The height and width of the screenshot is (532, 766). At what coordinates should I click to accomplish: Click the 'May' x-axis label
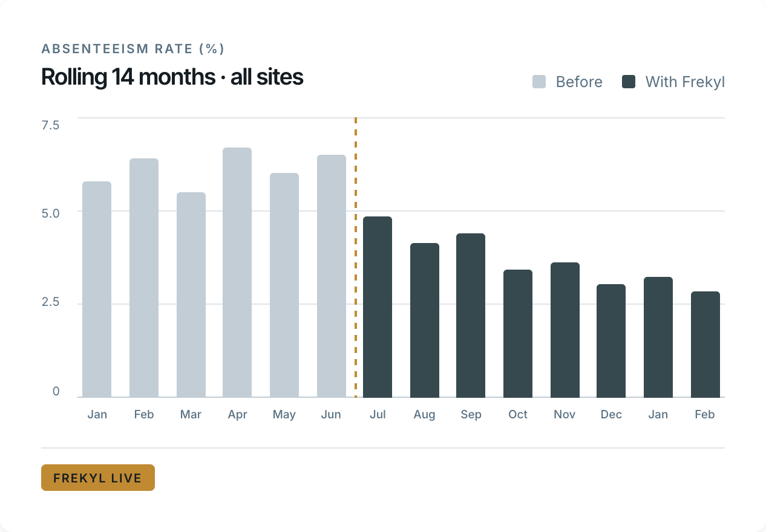click(x=284, y=415)
